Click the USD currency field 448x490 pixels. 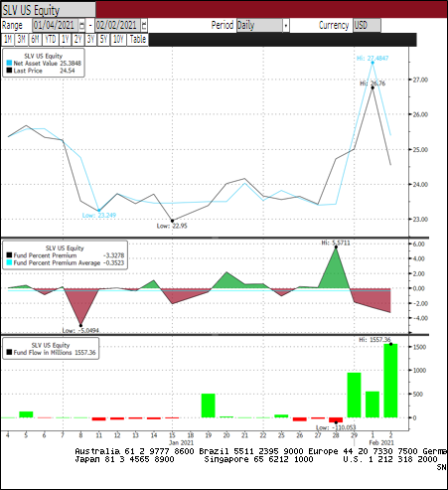(x=367, y=25)
